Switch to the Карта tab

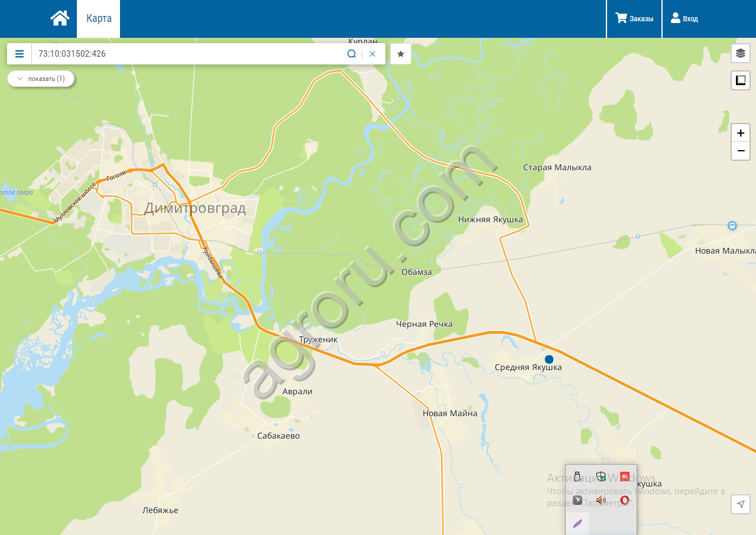tap(99, 19)
